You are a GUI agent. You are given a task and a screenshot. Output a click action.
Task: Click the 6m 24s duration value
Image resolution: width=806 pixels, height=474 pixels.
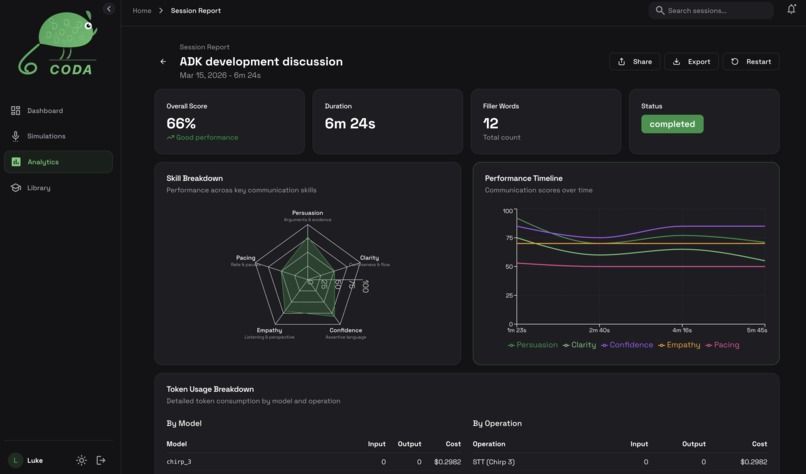pyautogui.click(x=350, y=123)
